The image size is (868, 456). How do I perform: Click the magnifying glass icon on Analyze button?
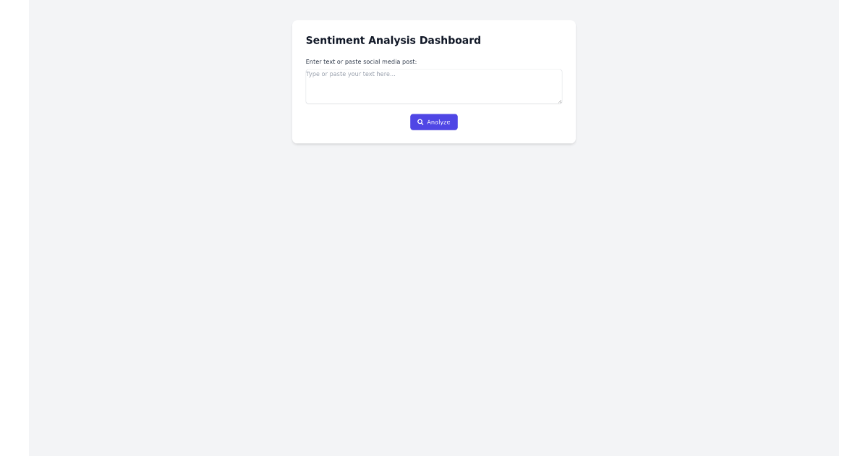tap(421, 122)
